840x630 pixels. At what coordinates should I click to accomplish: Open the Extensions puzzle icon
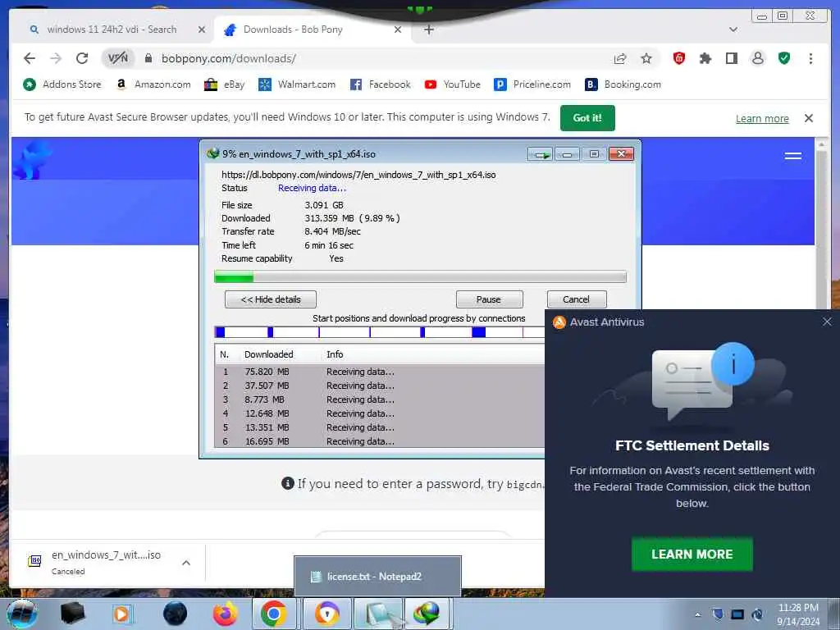click(x=705, y=58)
